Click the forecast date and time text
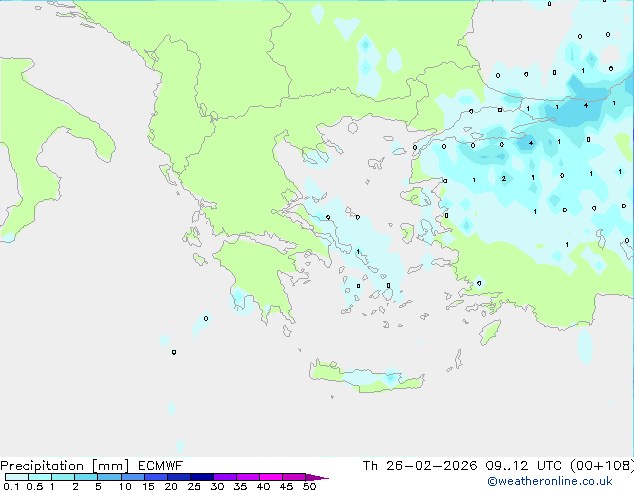This screenshot has height=490, width=634. point(498,465)
